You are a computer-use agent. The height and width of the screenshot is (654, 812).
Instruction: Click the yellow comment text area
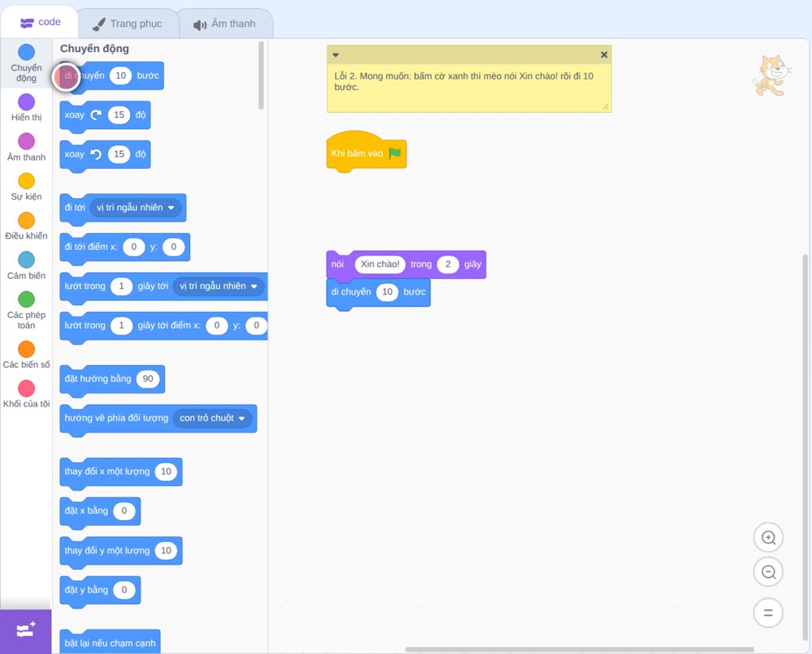[x=469, y=88]
